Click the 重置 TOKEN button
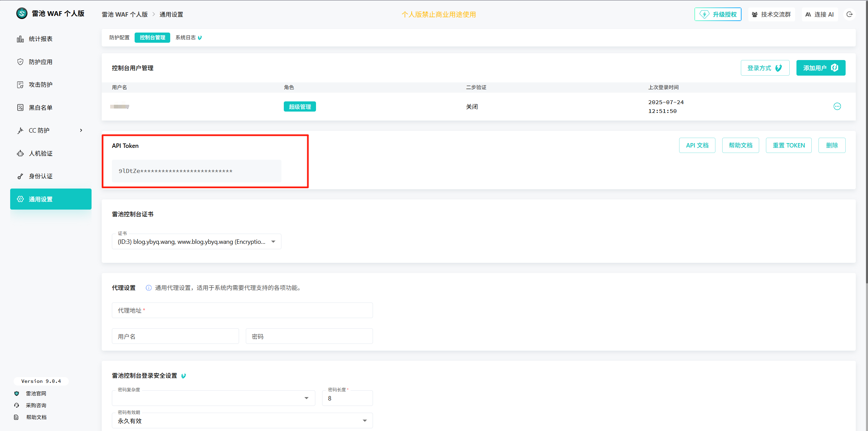 pyautogui.click(x=789, y=145)
